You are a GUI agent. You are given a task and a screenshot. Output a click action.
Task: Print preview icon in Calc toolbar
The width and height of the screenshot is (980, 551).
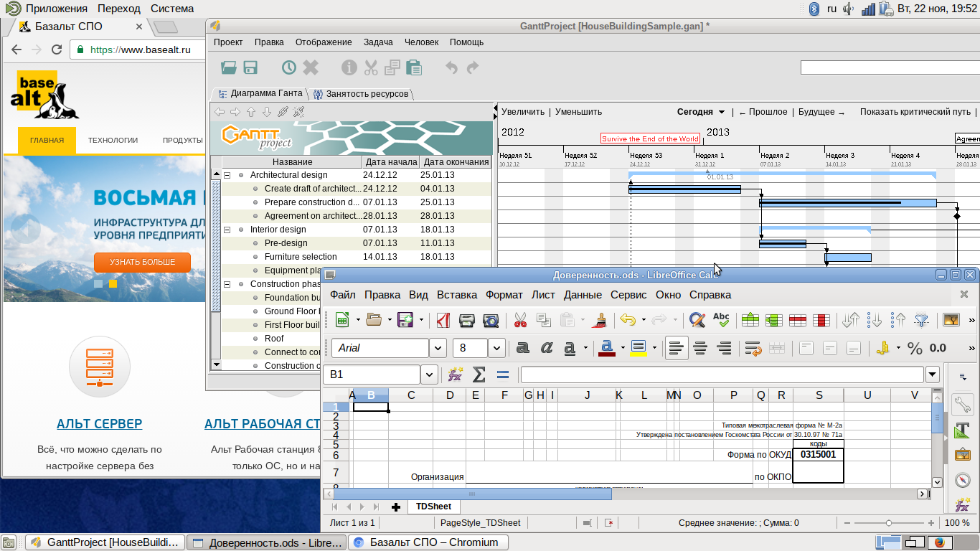click(490, 320)
